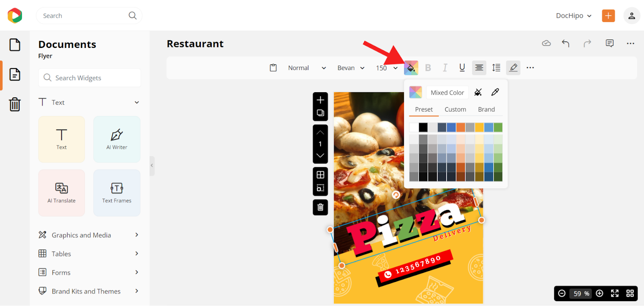Toggle italic formatting

(x=445, y=68)
